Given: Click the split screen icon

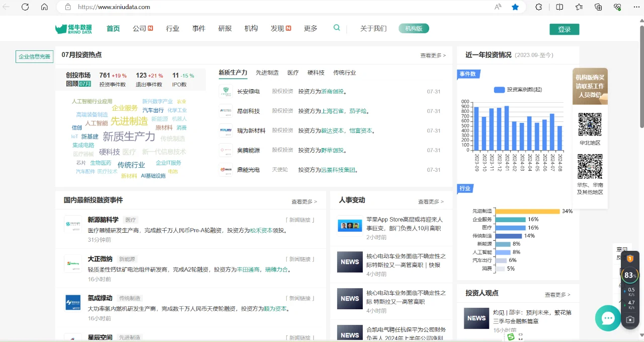Looking at the screenshot, I should pyautogui.click(x=559, y=7).
